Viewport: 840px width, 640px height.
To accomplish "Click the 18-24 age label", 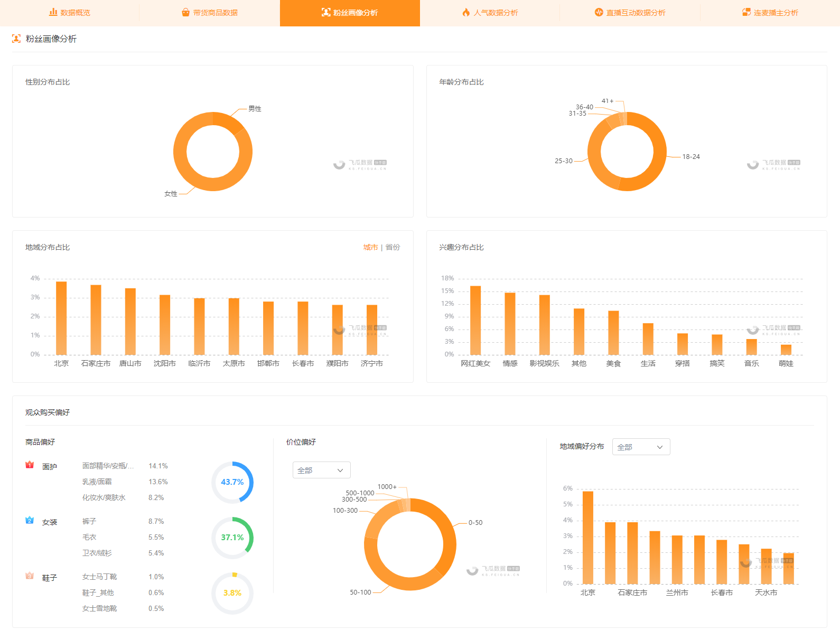I will click(x=691, y=157).
